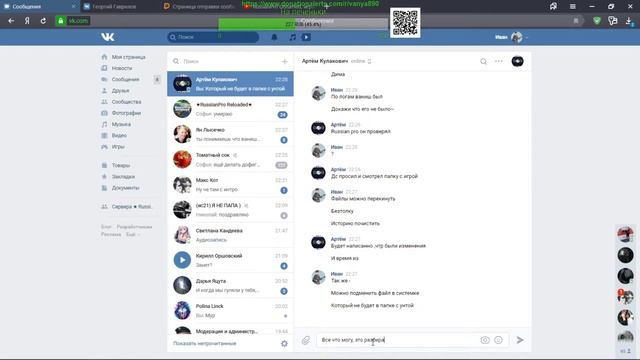640x360 pixels.
Task: Search within the chat using the magnifier icon
Action: pyautogui.click(x=483, y=61)
